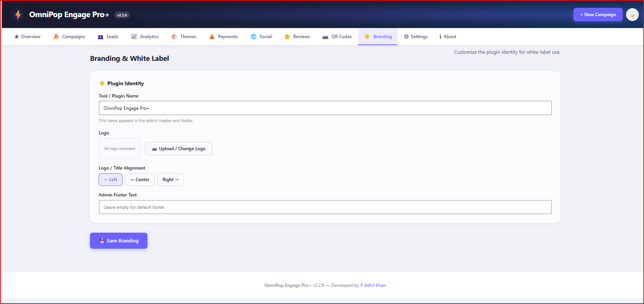
Task: Click the Payments money bag icon
Action: click(212, 37)
